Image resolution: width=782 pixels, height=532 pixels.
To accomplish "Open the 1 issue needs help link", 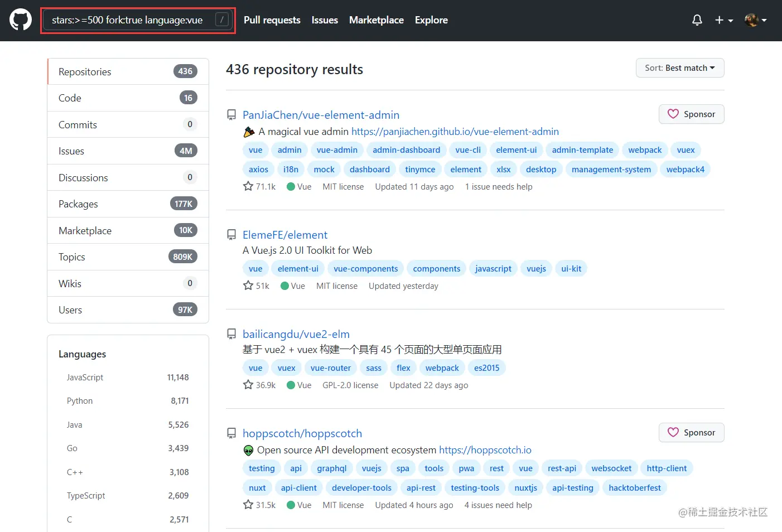I will tap(499, 187).
